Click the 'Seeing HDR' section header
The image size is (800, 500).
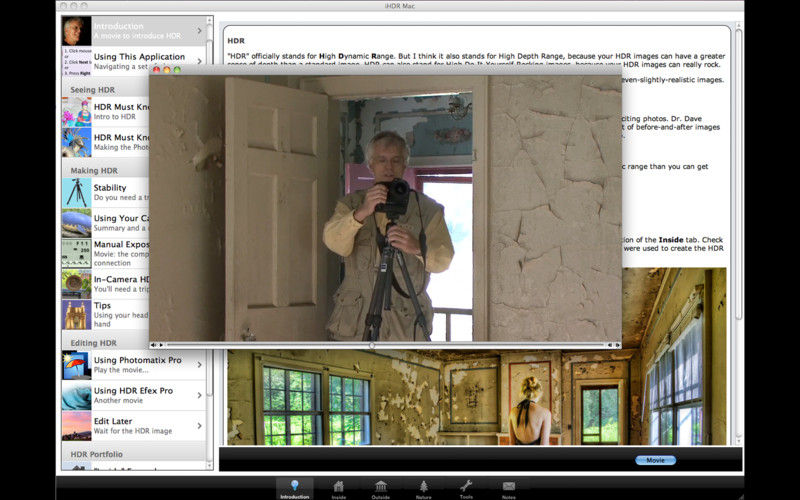tap(92, 90)
